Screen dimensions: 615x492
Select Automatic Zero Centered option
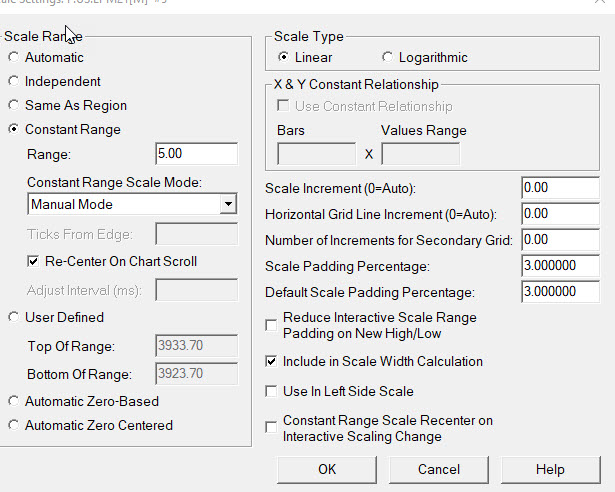pos(13,426)
